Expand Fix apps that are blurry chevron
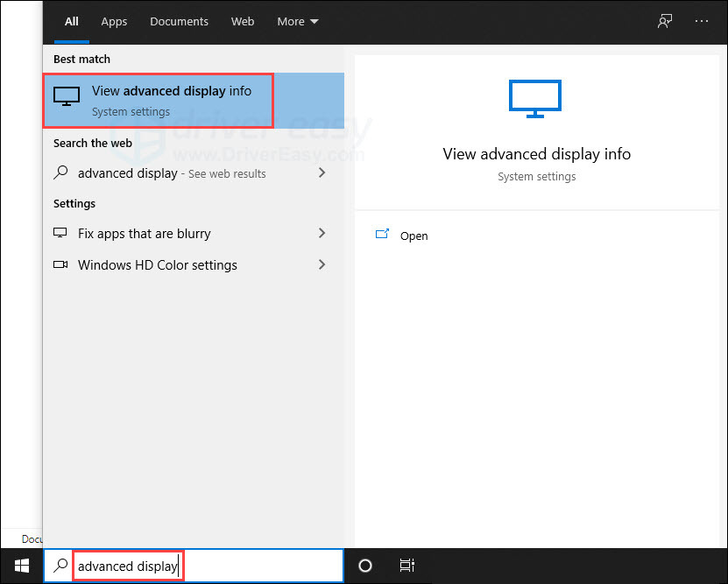The width and height of the screenshot is (728, 584). click(323, 234)
